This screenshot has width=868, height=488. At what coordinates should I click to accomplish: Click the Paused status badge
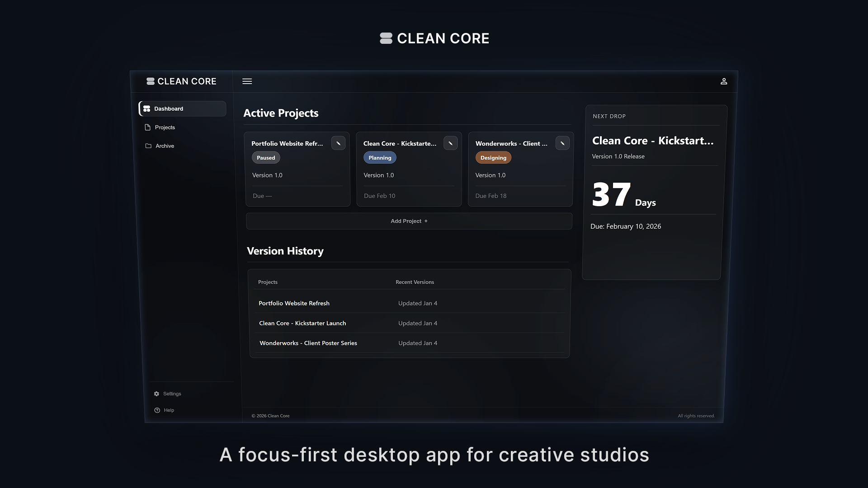pyautogui.click(x=266, y=158)
